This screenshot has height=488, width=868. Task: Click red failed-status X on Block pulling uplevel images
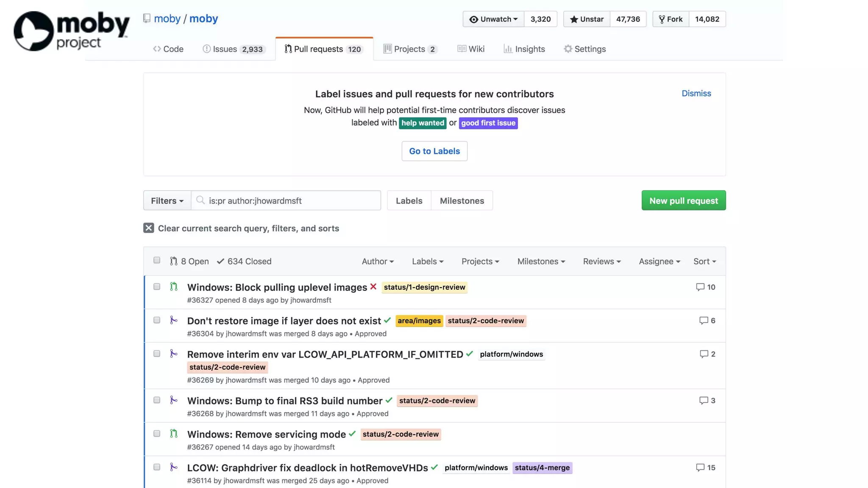(x=373, y=287)
